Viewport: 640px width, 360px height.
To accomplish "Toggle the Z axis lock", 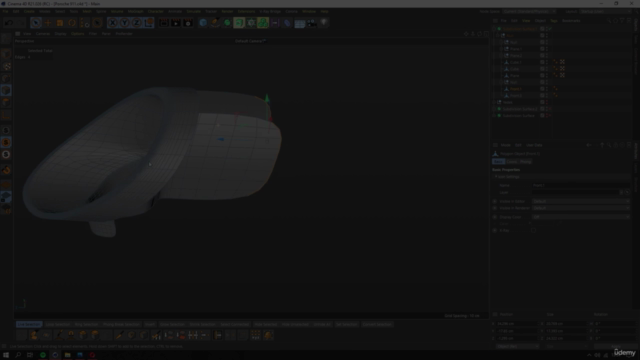I will [137, 23].
